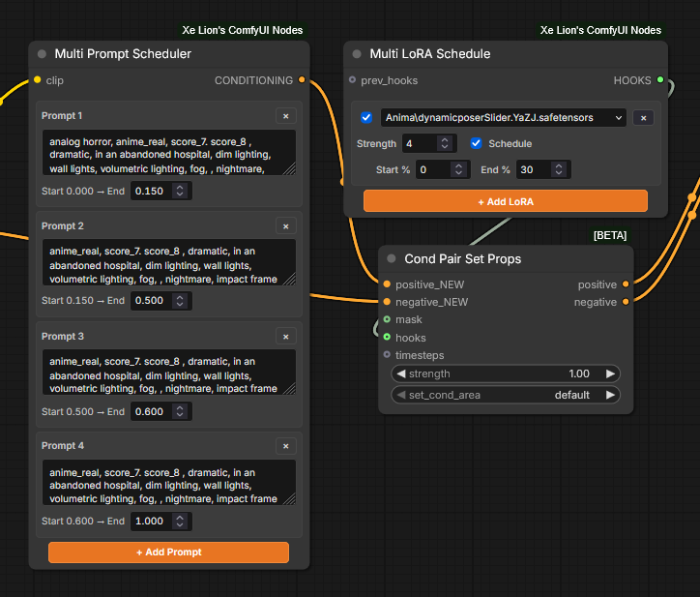
Task: Click the Prompt 2 End value stepper
Action: pyautogui.click(x=180, y=301)
